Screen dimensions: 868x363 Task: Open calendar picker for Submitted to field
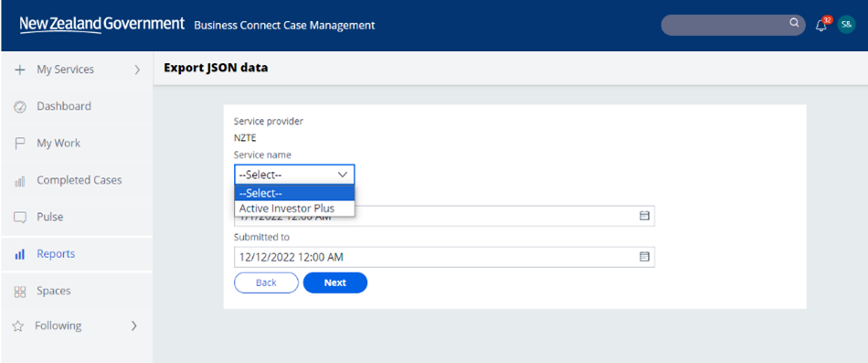point(644,257)
